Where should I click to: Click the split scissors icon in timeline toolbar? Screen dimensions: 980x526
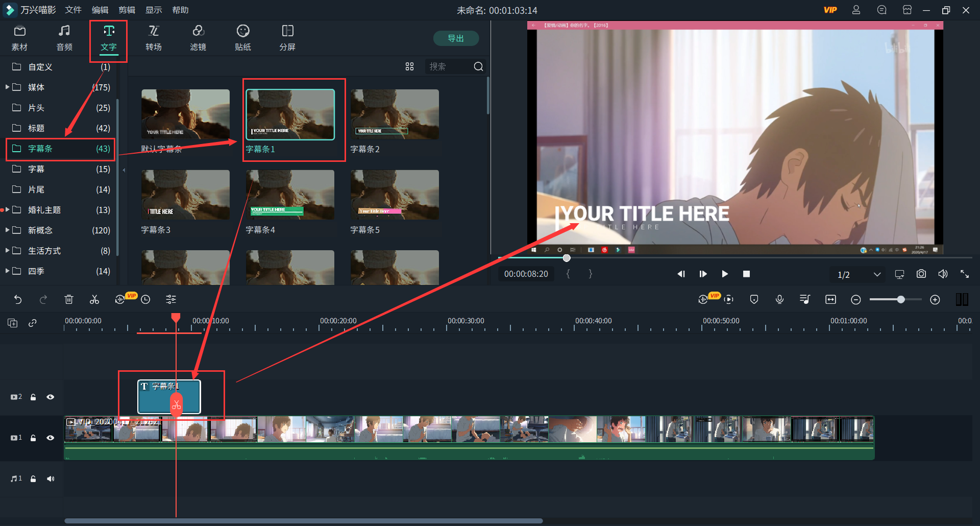click(94, 300)
